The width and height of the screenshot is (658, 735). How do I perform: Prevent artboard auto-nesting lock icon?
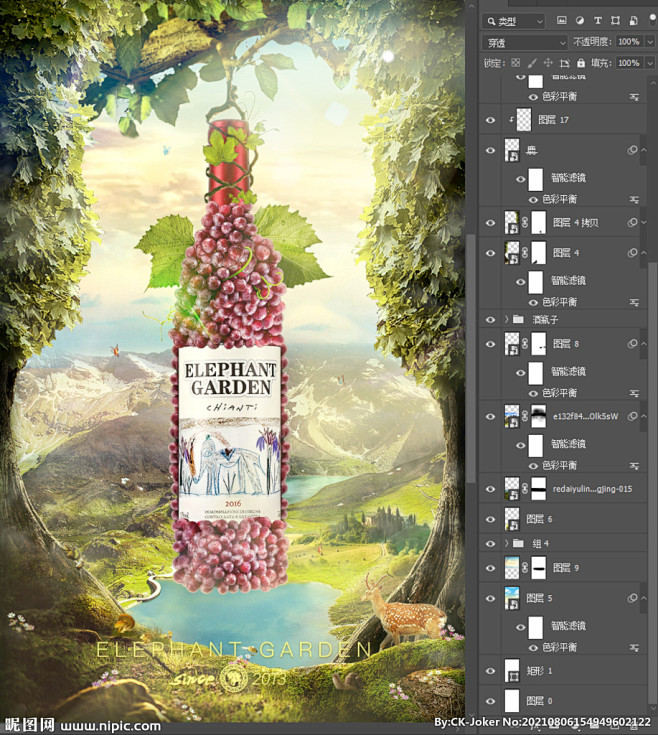[564, 63]
